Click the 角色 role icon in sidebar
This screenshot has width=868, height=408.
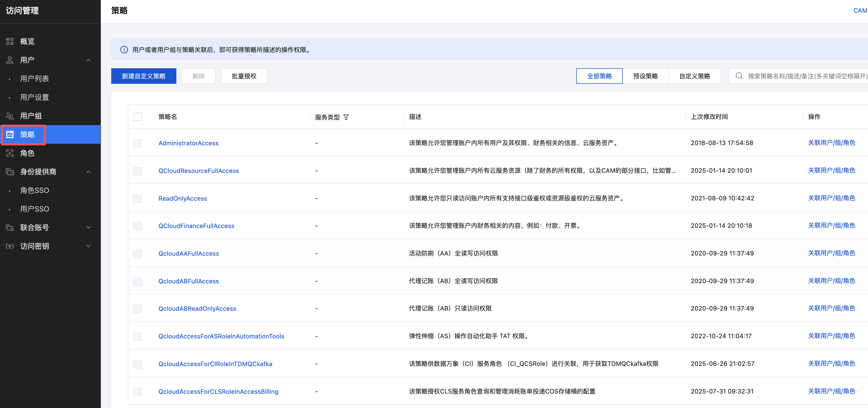(x=10, y=153)
